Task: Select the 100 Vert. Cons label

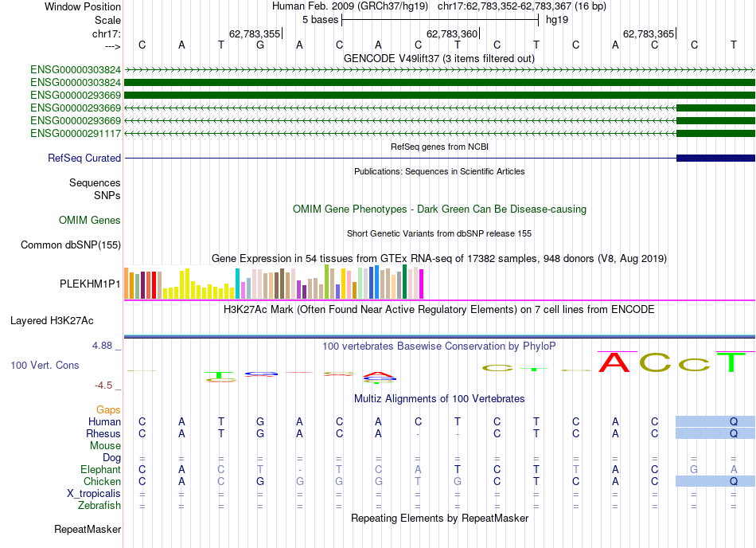Action: 45,365
